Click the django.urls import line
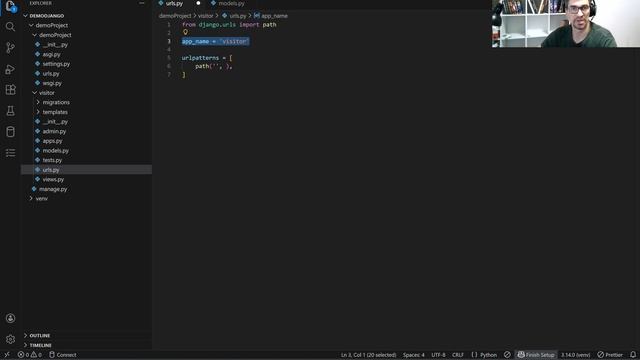The width and height of the screenshot is (640, 360). tap(229, 24)
